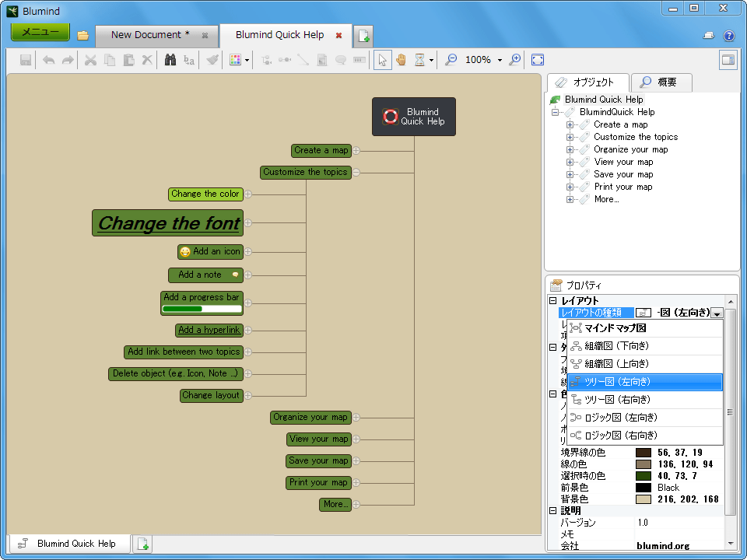747x560 pixels.
Task: Choose マインドマップ図 layout option
Action: point(645,328)
